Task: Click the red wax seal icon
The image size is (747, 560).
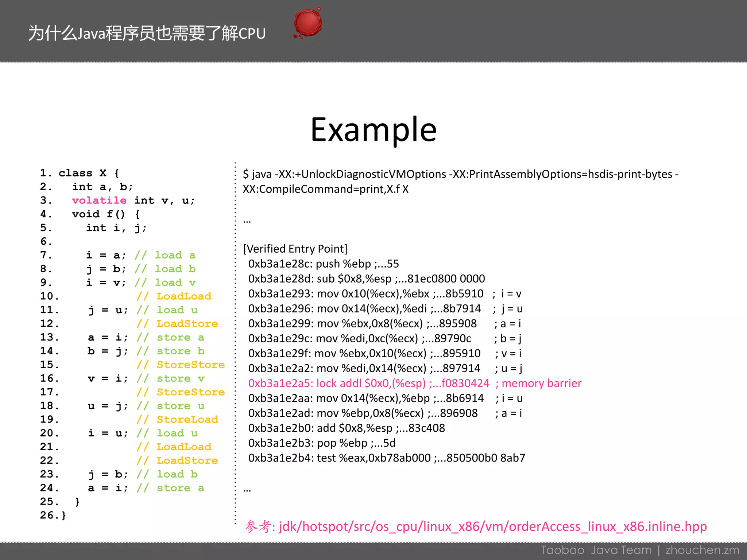Action: pos(307,23)
